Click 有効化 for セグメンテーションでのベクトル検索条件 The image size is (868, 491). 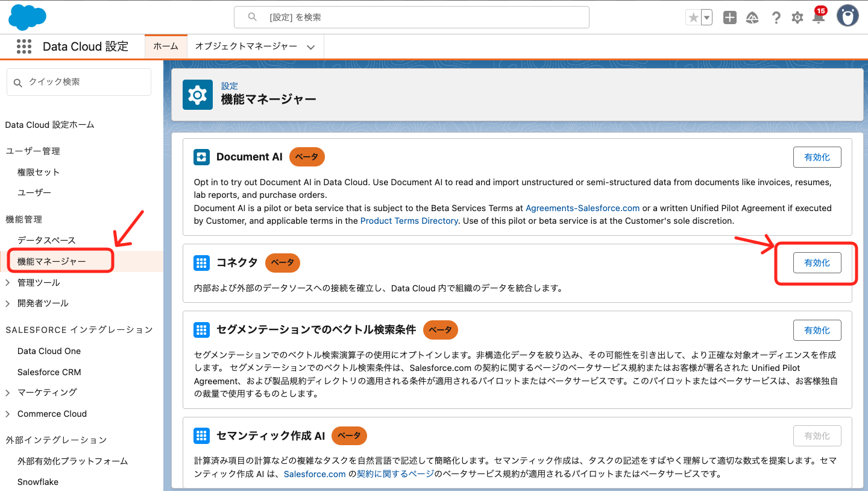pyautogui.click(x=817, y=330)
